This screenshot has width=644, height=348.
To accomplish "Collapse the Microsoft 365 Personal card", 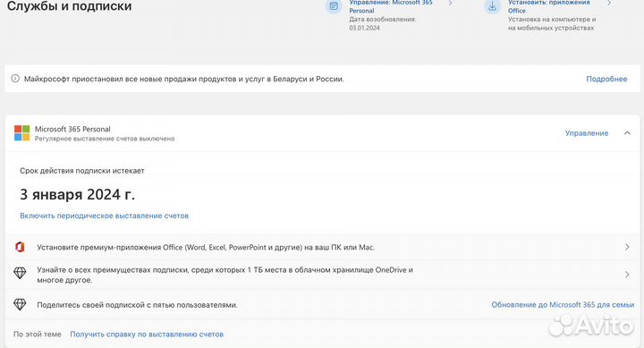I will coord(627,133).
